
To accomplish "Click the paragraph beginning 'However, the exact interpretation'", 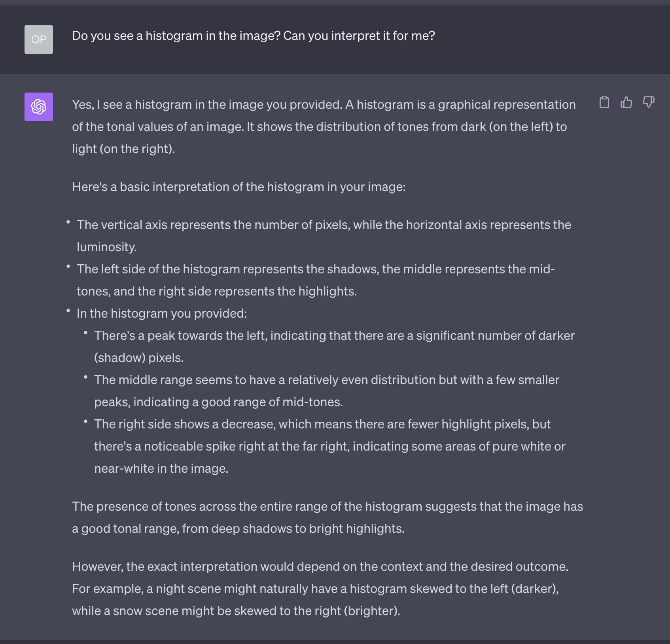I will tap(320, 589).
